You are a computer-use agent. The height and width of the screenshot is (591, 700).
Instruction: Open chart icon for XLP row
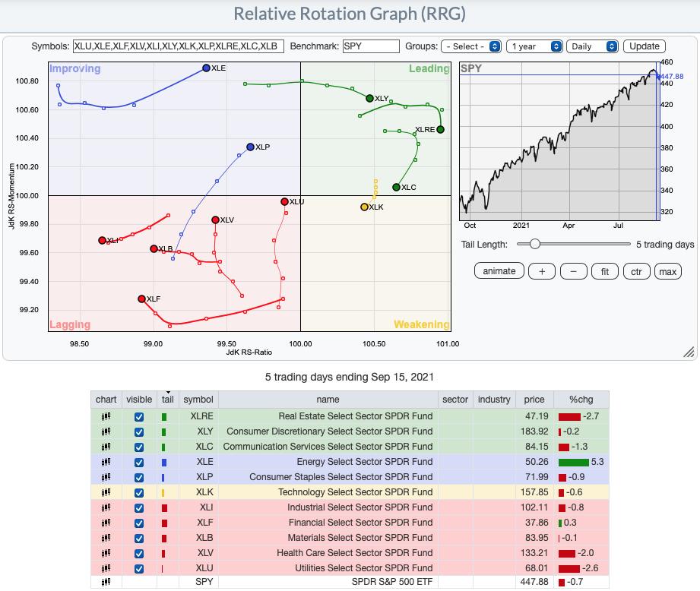106,477
